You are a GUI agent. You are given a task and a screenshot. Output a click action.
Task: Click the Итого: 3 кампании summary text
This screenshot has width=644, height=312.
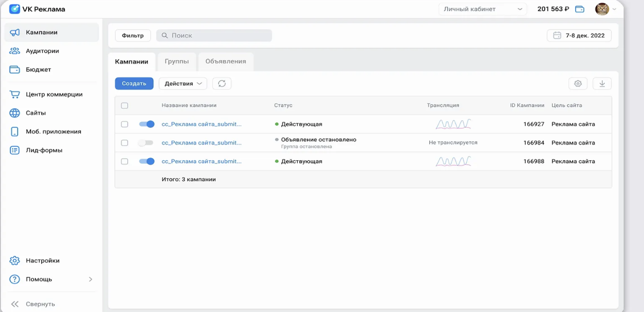[x=189, y=179]
